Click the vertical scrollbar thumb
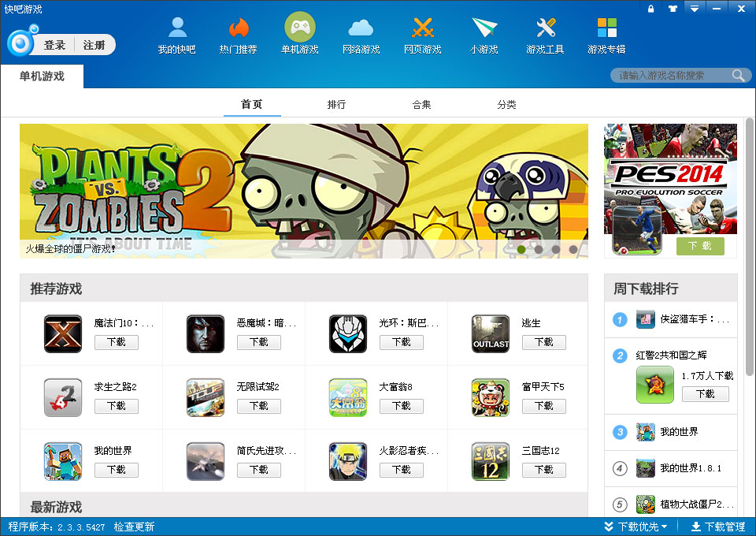Viewport: 756px width, 536px height. 749,247
